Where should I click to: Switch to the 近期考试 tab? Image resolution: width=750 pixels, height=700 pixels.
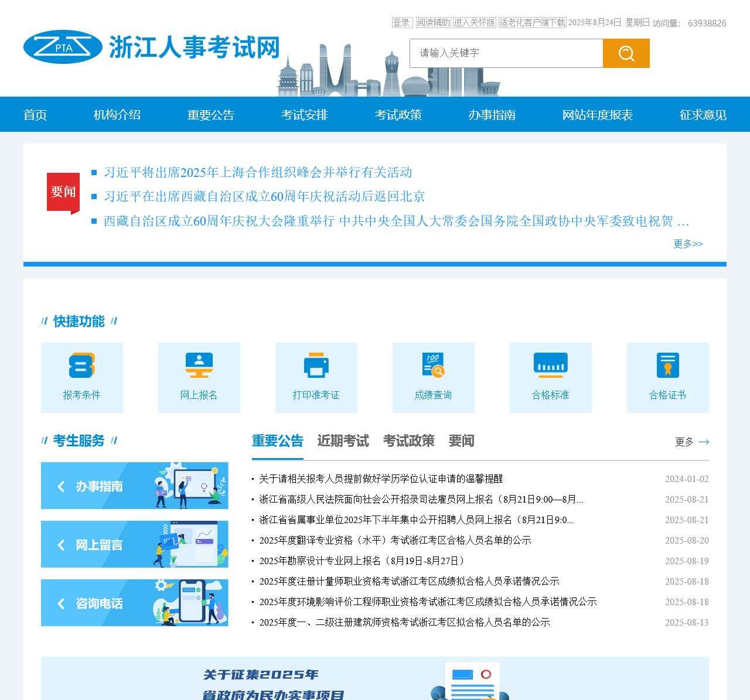click(343, 441)
